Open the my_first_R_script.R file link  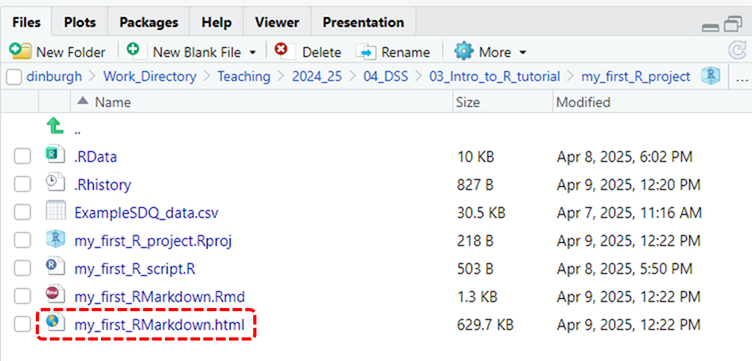click(135, 269)
